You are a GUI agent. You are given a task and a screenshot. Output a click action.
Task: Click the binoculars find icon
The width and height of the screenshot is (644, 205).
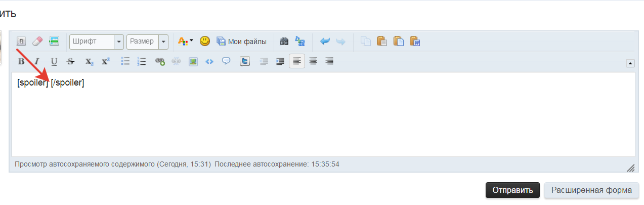[x=284, y=42]
